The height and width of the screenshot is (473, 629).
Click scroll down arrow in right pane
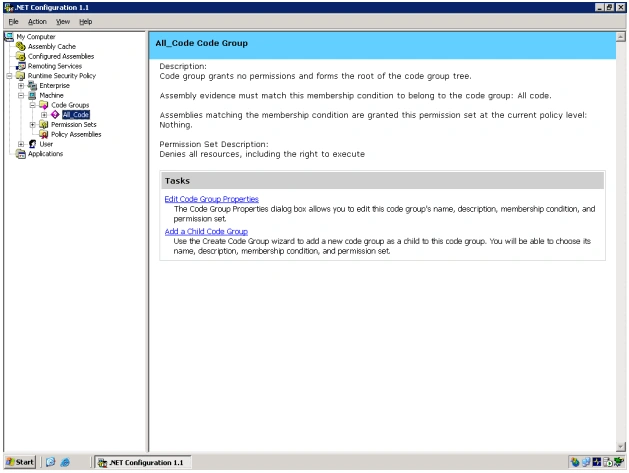point(621,446)
